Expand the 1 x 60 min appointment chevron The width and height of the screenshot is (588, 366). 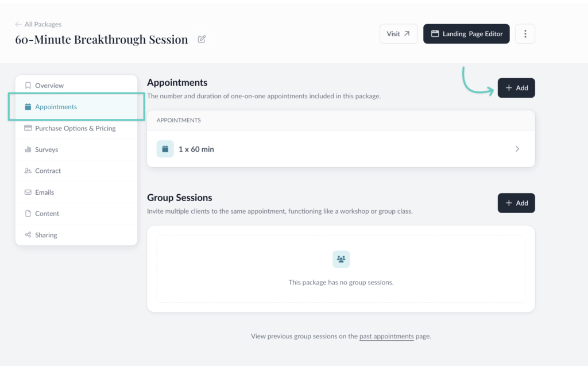pyautogui.click(x=517, y=149)
